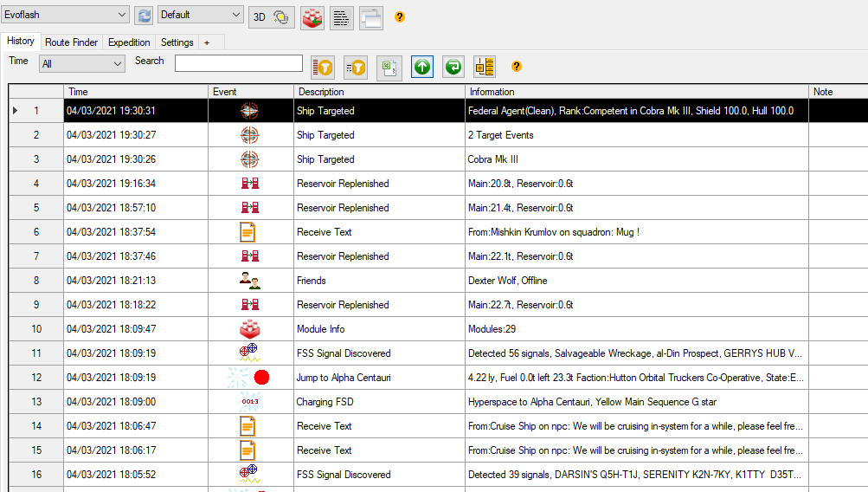
Task: Sort by the Description column header
Action: tap(379, 92)
